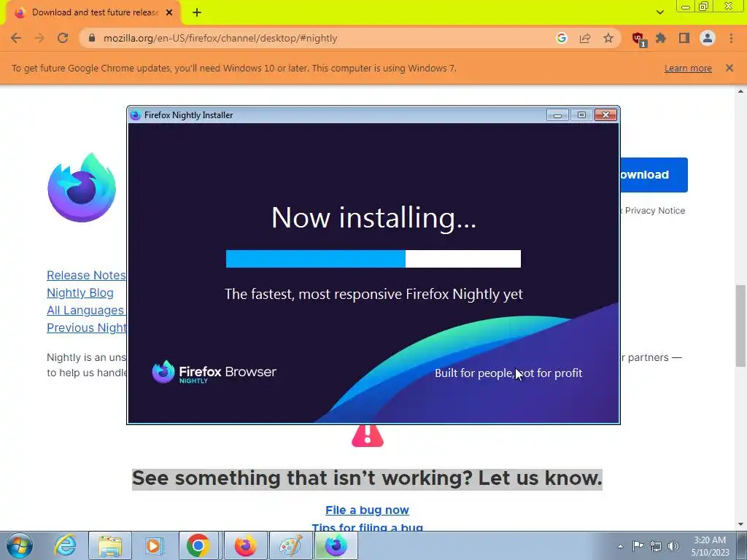Screen dimensions: 747x560
Task: Click the volume speaker tray icon
Action: (x=673, y=546)
